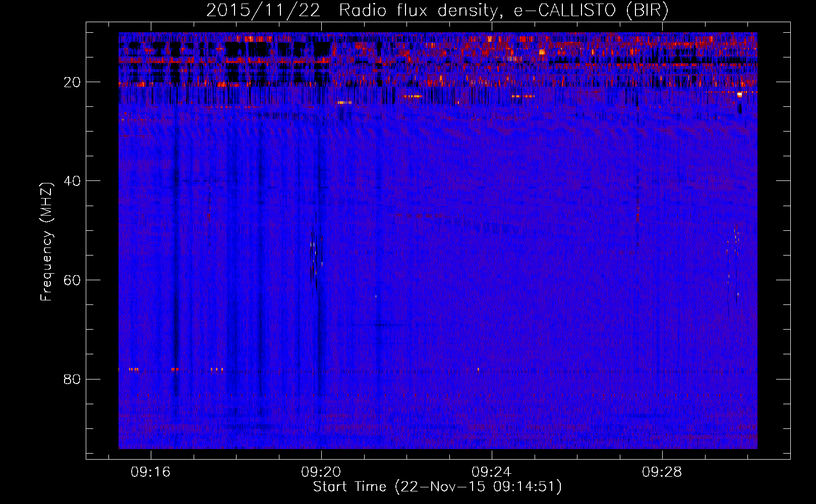Image resolution: width=816 pixels, height=504 pixels.
Task: Click the 09:16 time tick label
Action: (151, 472)
